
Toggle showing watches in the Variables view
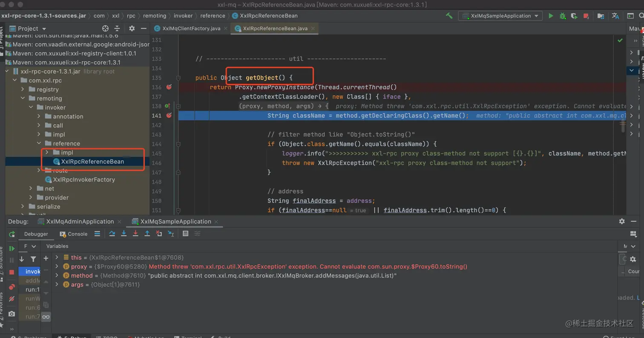46,317
